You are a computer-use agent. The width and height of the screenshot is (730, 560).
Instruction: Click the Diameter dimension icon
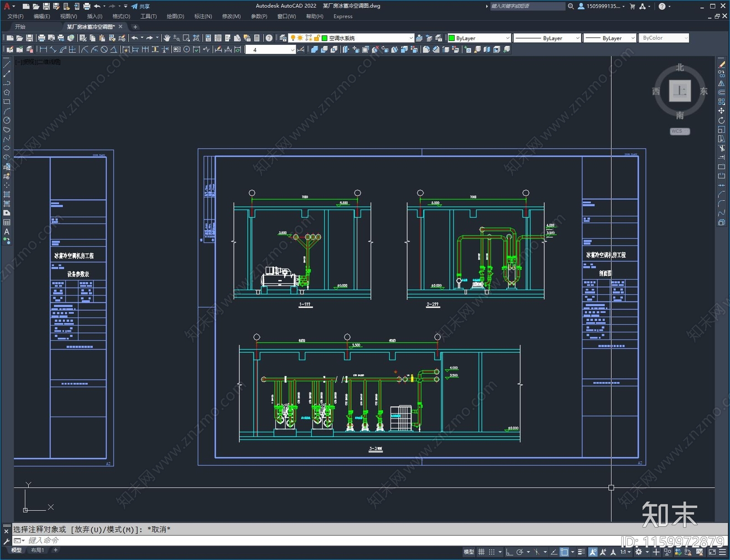pos(104,49)
